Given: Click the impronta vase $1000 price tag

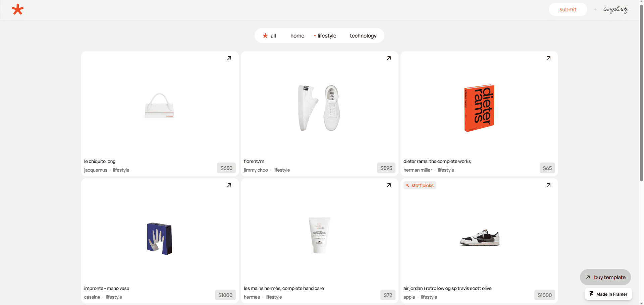Looking at the screenshot, I should coord(225,295).
